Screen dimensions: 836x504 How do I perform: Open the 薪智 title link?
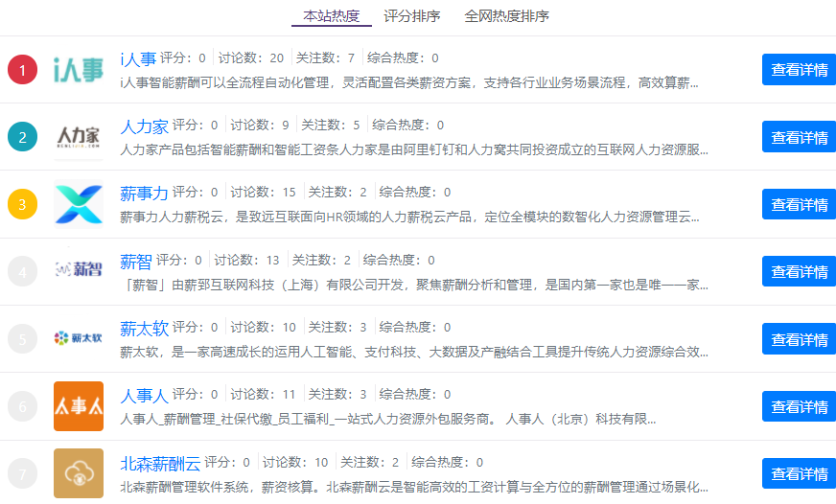pos(136,261)
